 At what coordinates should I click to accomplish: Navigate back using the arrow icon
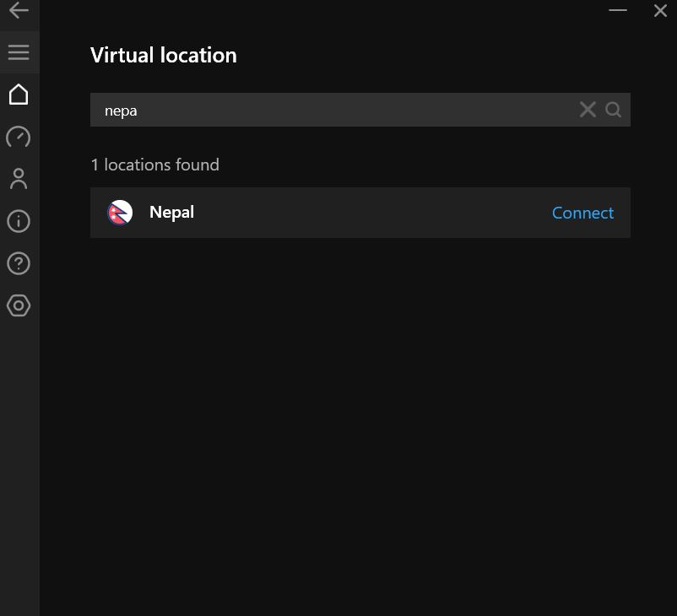click(x=19, y=12)
